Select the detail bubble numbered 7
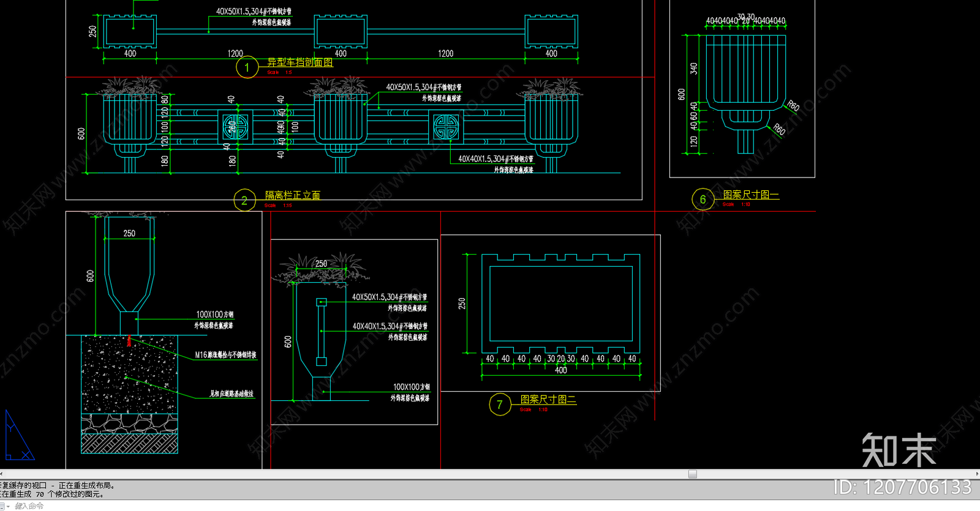 pyautogui.click(x=500, y=404)
